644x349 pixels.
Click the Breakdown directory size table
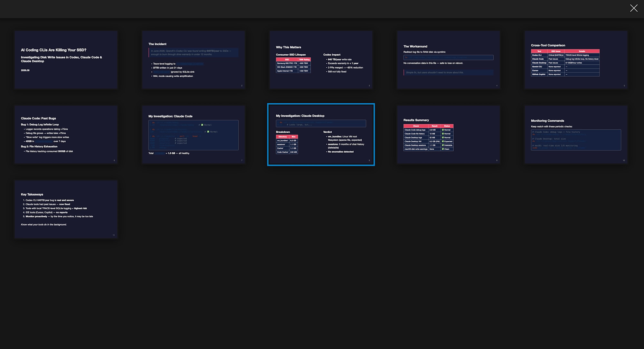[x=287, y=144]
